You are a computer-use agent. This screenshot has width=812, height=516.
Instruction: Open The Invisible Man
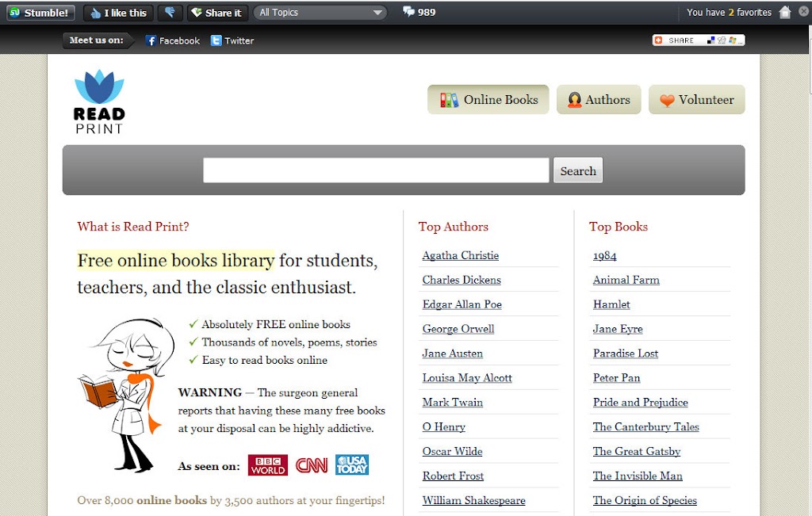point(638,476)
